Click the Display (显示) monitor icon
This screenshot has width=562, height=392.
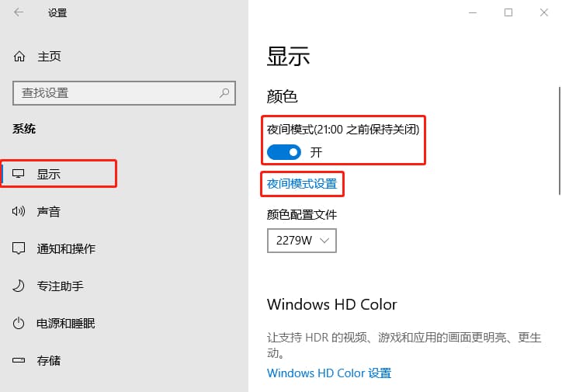(19, 174)
